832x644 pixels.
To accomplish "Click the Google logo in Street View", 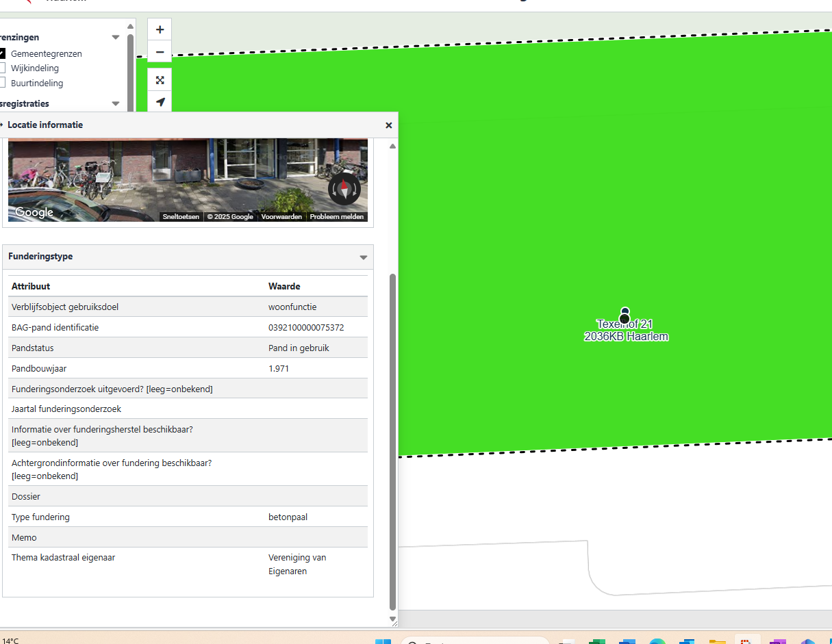I will pos(34,212).
